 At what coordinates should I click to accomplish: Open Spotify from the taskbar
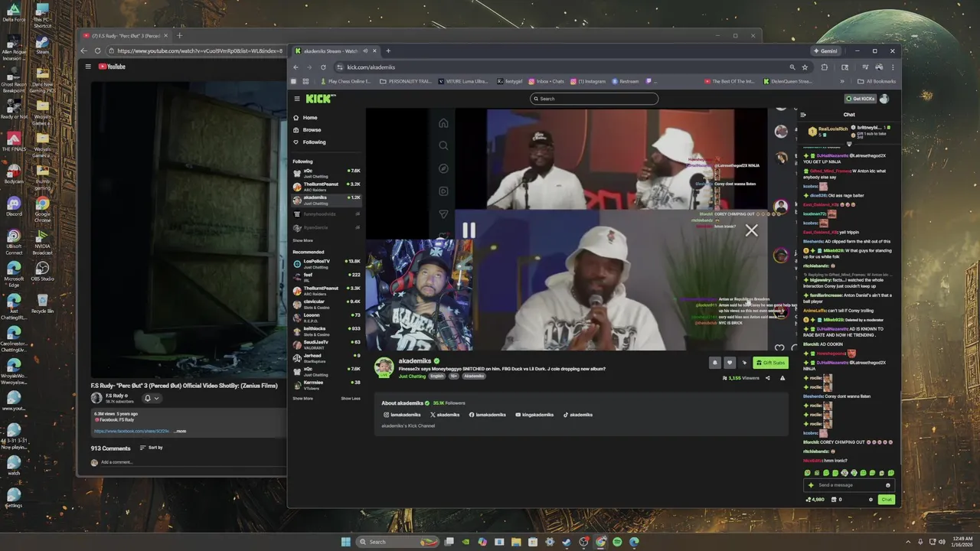(617, 542)
